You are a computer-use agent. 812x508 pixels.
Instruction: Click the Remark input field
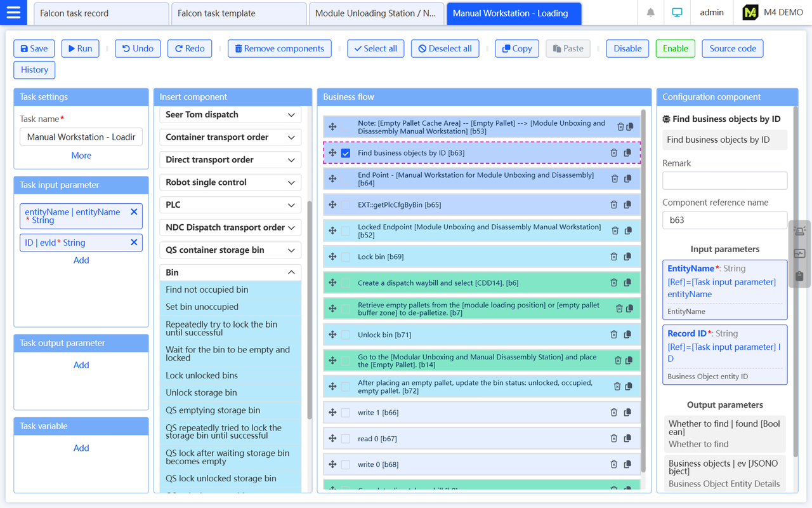pyautogui.click(x=724, y=181)
